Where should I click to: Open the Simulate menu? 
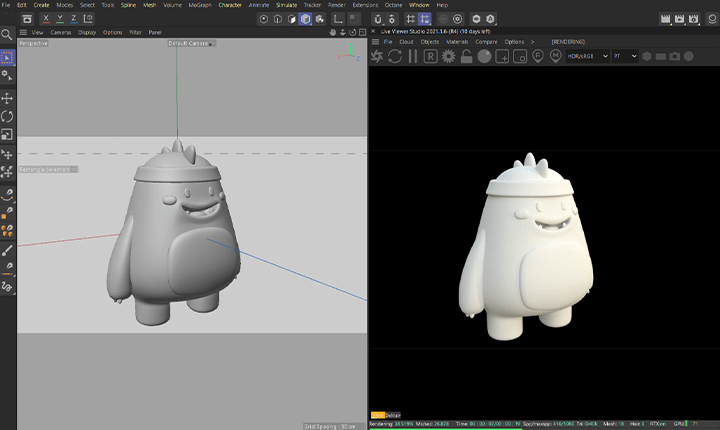[x=286, y=5]
